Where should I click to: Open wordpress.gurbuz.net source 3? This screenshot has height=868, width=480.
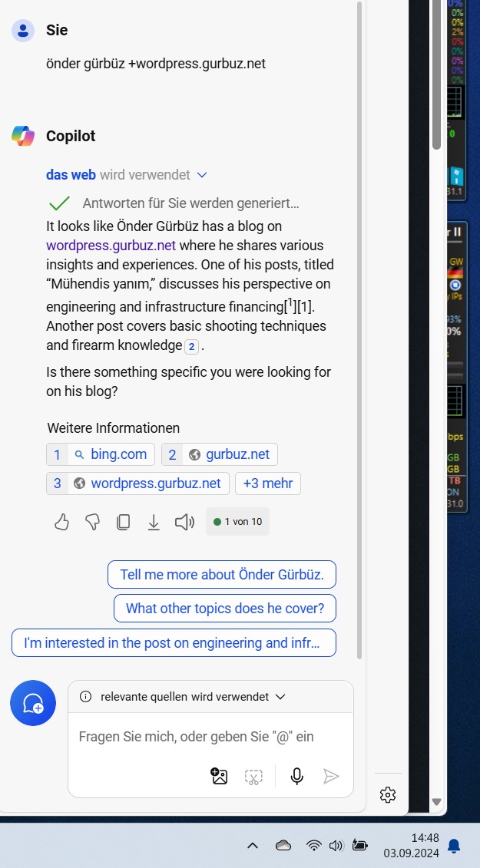(137, 484)
